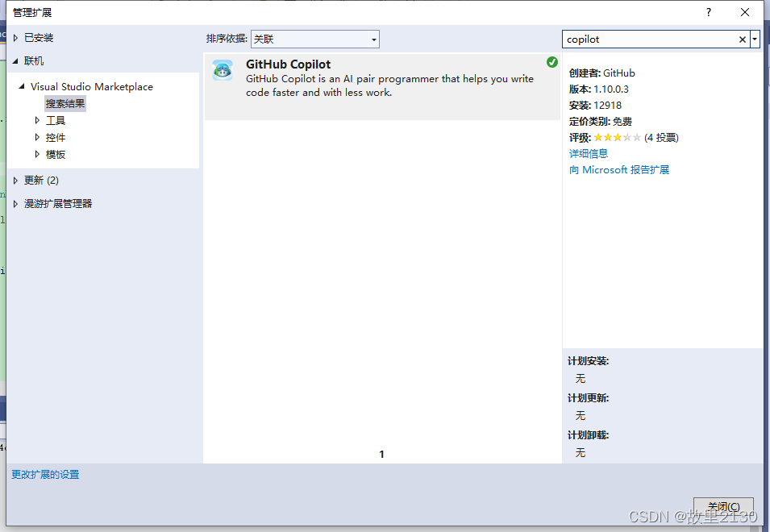This screenshot has height=532, width=770.
Task: Collapse the 联机 category
Action: pos(15,60)
